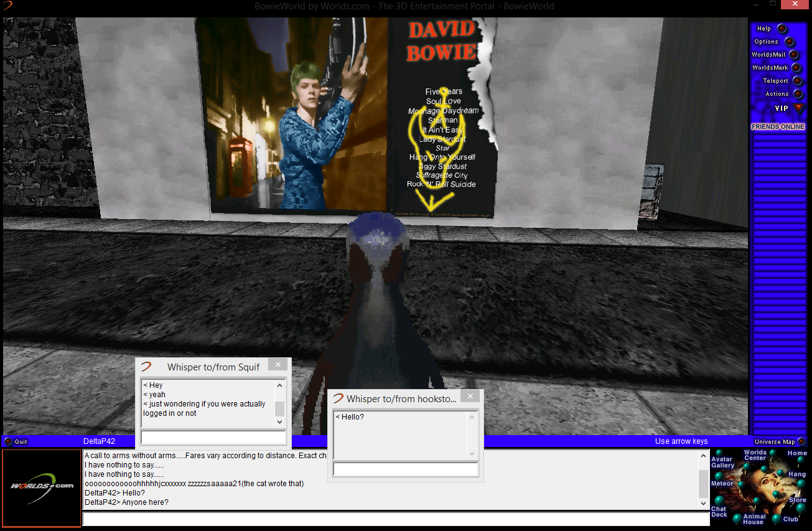Click the Options round button
Viewport: 812px width, 531px height.
click(x=789, y=42)
